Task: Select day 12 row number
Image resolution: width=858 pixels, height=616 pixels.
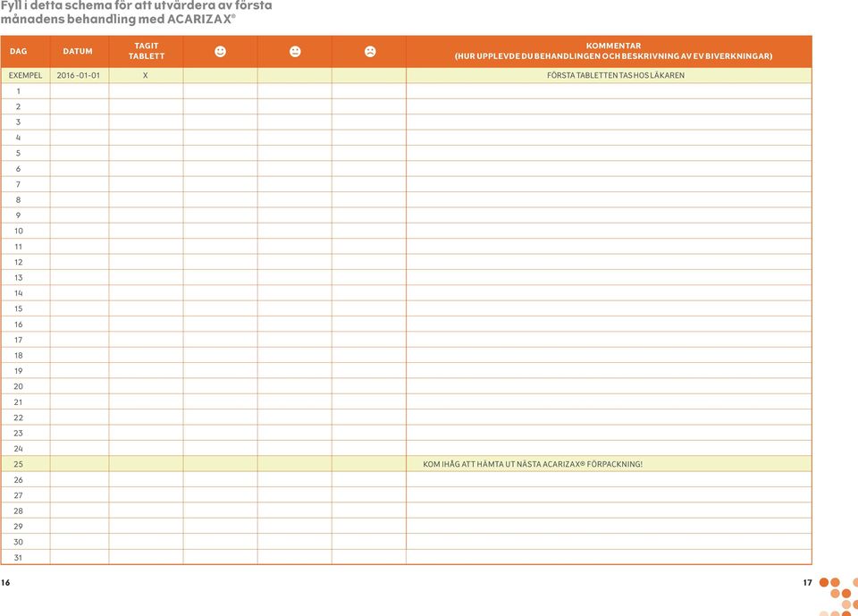Action: [x=19, y=262]
